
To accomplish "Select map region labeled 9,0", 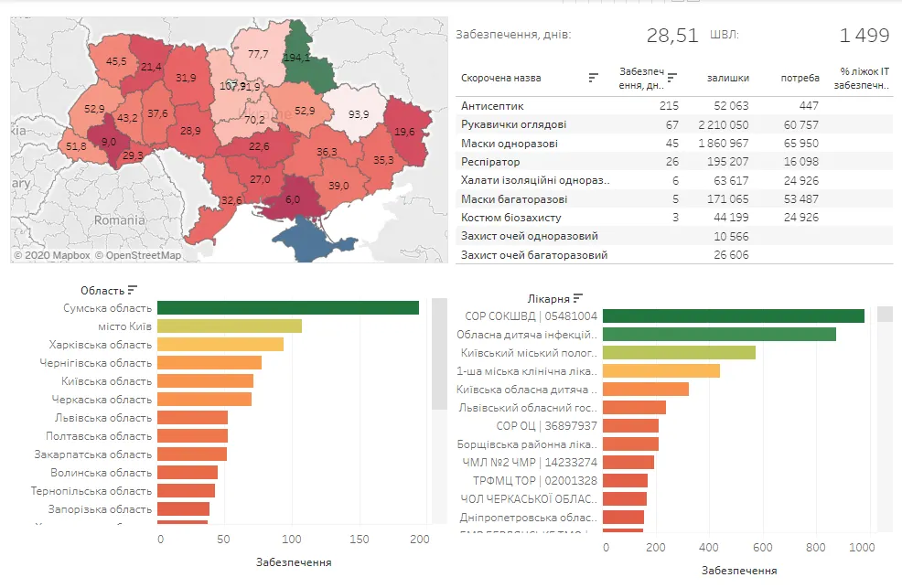I will coord(107,142).
